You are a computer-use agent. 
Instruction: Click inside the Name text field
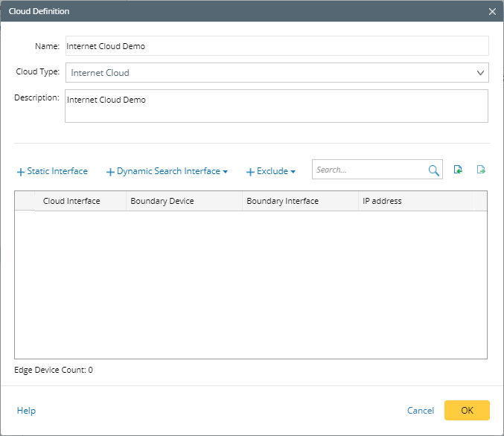point(277,46)
